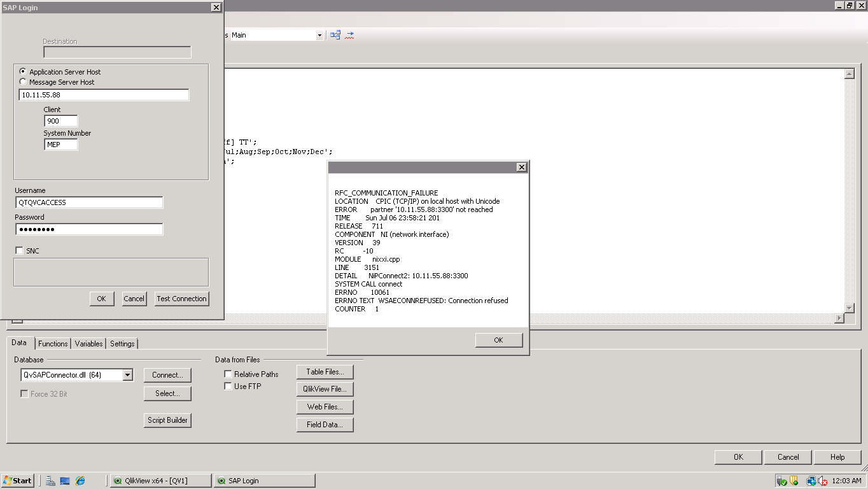Click the server host field containing 10.11.55.88
The height and width of the screenshot is (489, 868).
click(x=104, y=95)
